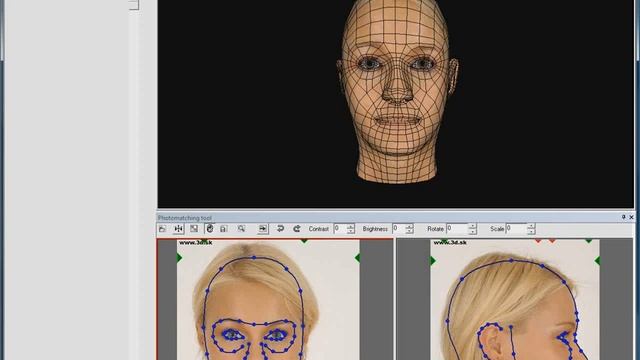Click the Scale label

point(497,229)
